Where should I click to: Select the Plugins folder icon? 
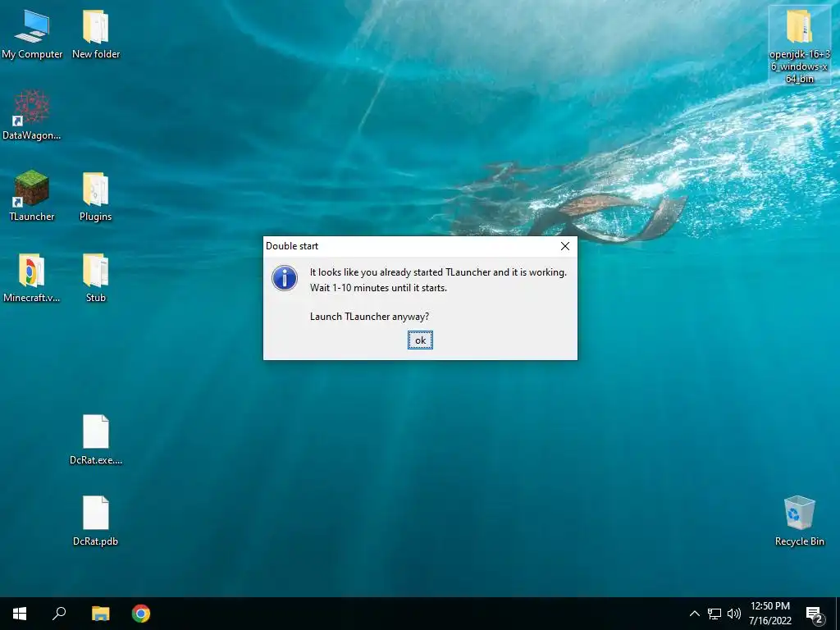(x=95, y=196)
